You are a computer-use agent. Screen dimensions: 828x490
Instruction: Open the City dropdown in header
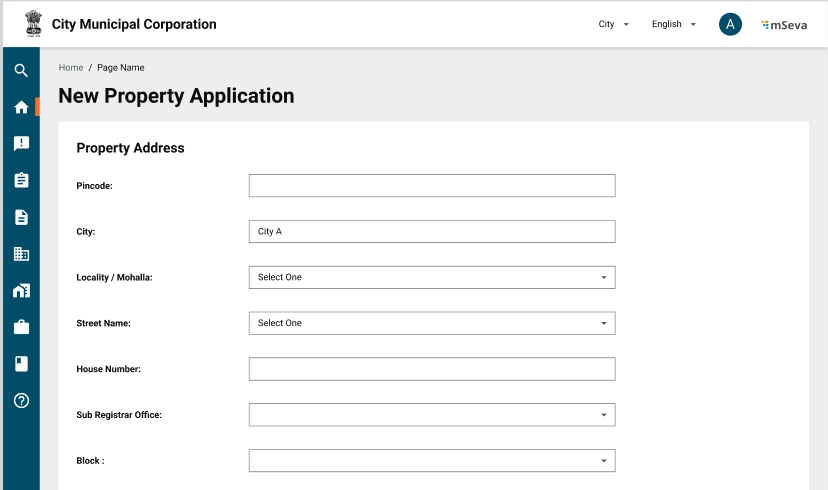[613, 24]
